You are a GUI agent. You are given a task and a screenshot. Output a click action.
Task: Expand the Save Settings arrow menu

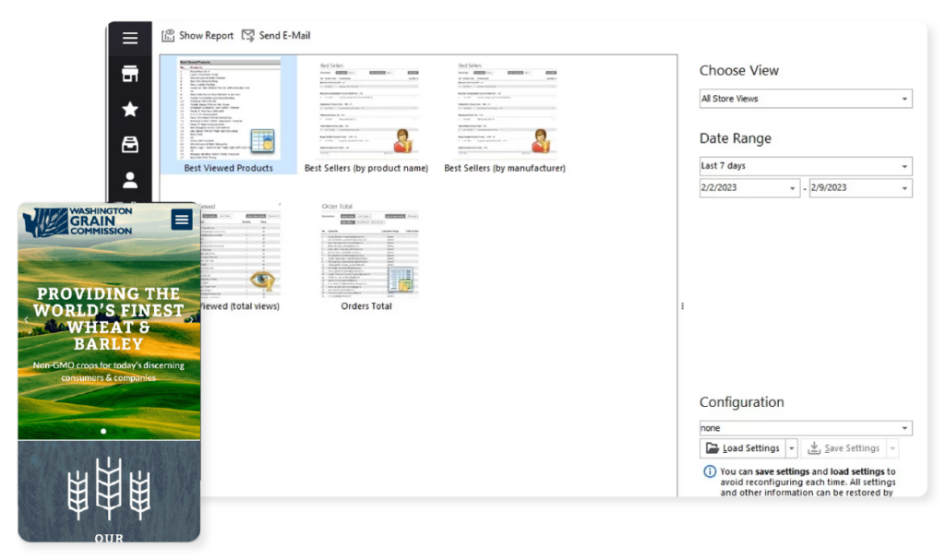[892, 448]
